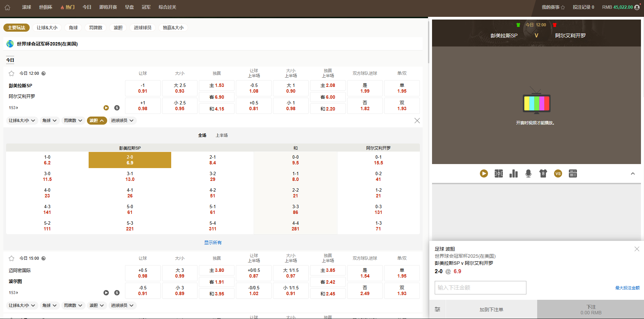Collapse the active 波胆 dropdown
Screen dimensions: 644x319
(x=97, y=121)
